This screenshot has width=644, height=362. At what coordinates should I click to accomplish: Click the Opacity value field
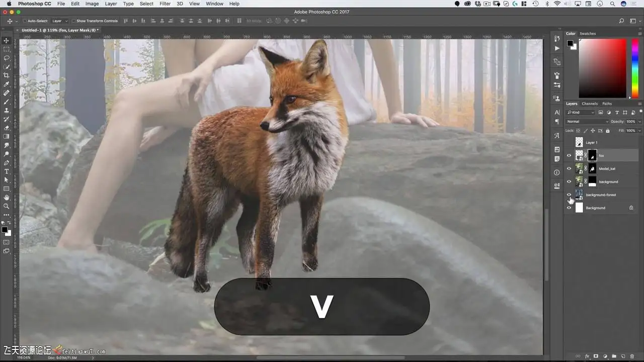click(x=631, y=122)
